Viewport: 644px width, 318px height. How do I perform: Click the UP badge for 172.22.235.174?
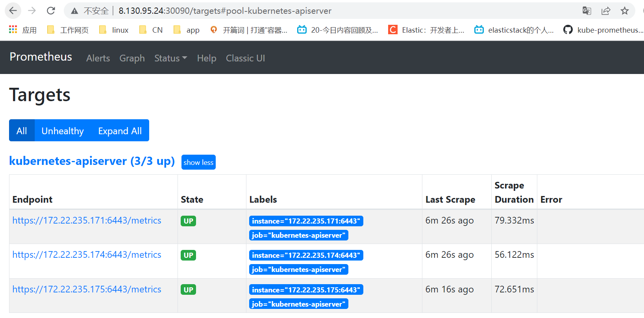(189, 255)
